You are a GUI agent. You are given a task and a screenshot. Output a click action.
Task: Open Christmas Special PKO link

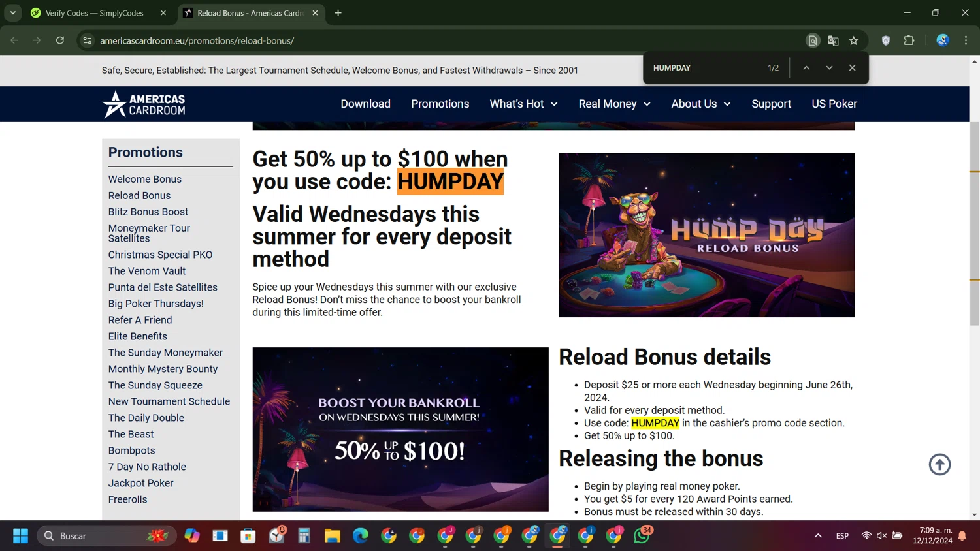[x=160, y=255]
